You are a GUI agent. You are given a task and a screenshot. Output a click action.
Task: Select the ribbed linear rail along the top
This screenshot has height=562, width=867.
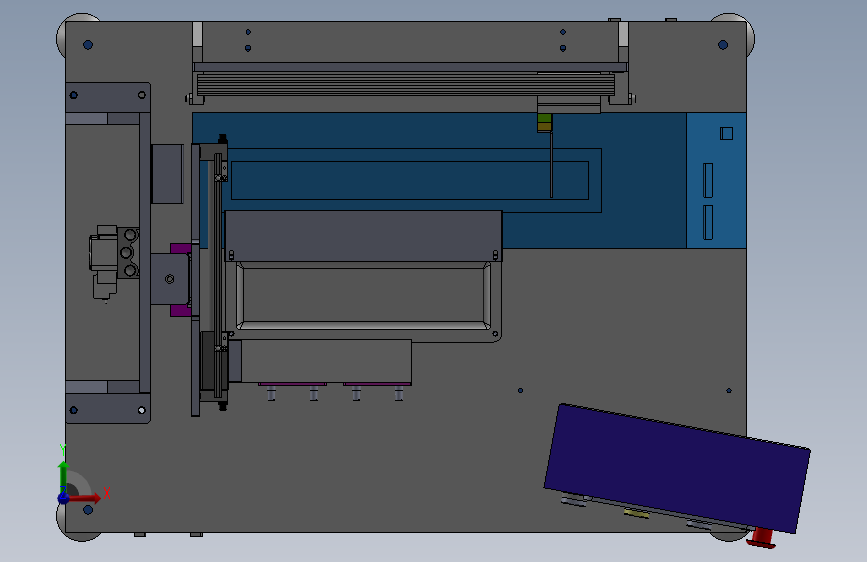406,85
